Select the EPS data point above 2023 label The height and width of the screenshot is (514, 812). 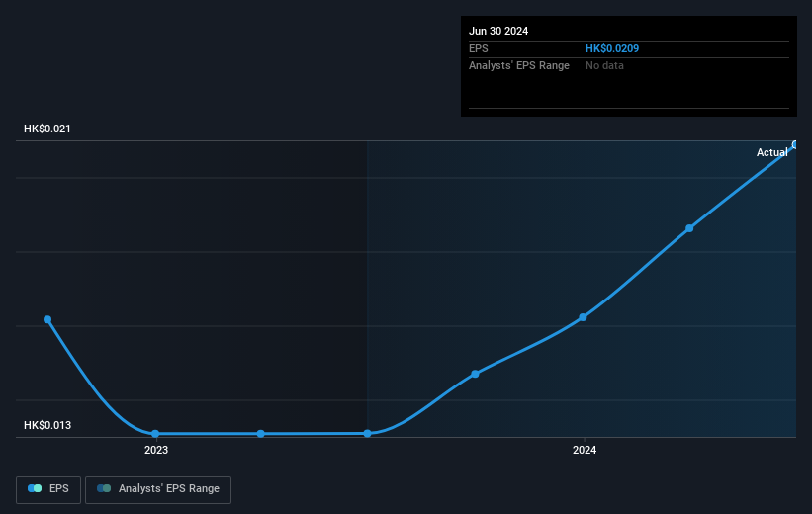pyautogui.click(x=155, y=434)
